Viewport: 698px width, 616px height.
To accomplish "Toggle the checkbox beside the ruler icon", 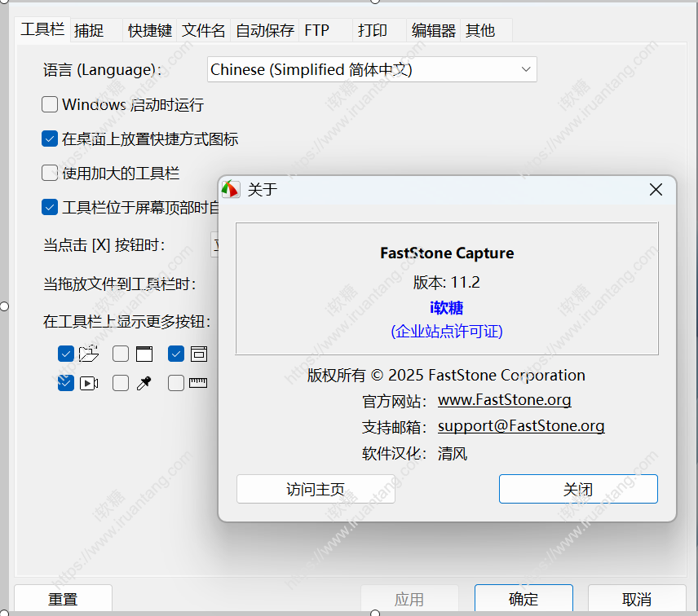I will click(x=176, y=382).
